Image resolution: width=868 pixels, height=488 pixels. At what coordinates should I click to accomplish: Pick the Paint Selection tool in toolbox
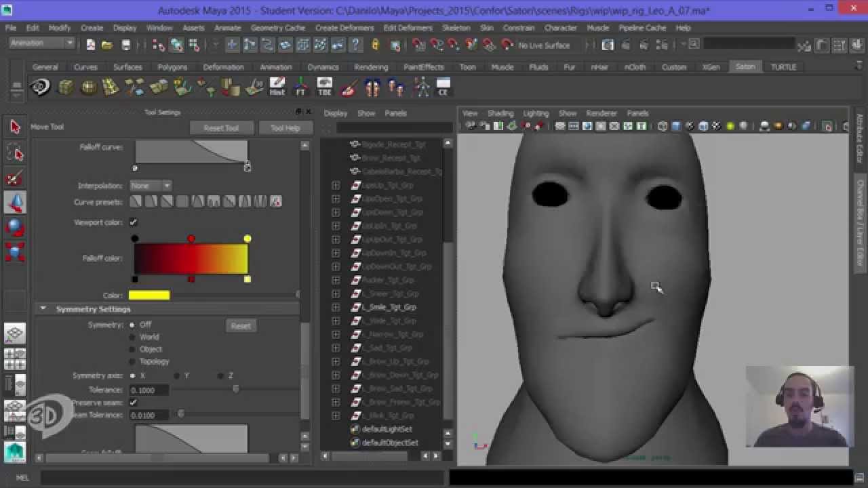point(15,178)
